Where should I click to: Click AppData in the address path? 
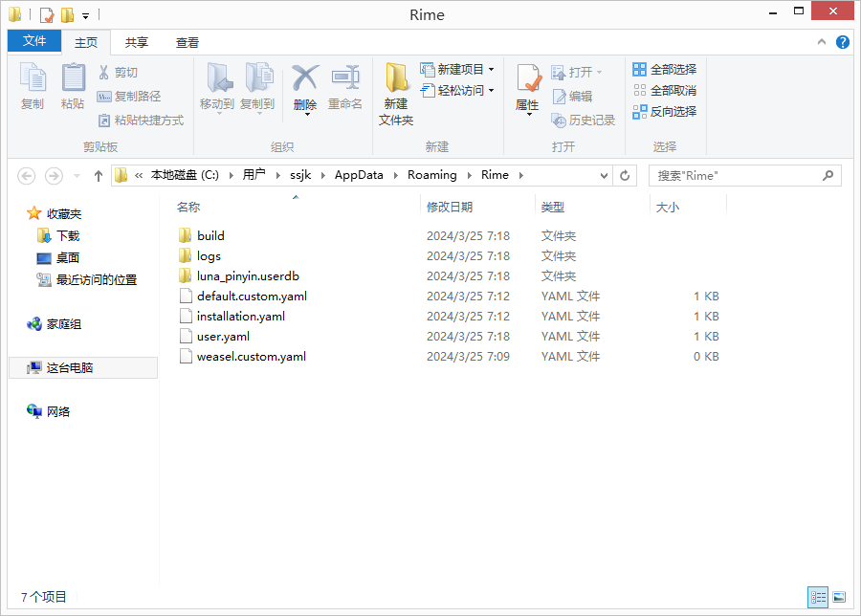(359, 175)
